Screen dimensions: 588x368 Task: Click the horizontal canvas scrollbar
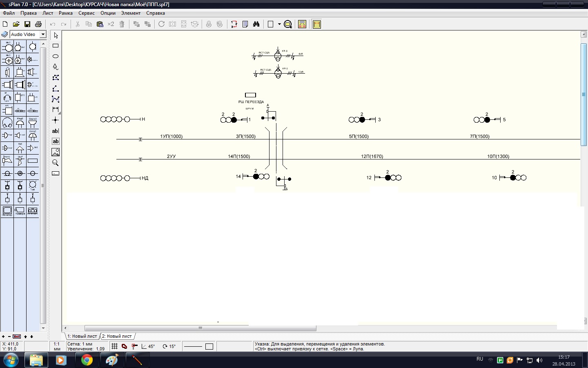pyautogui.click(x=200, y=328)
